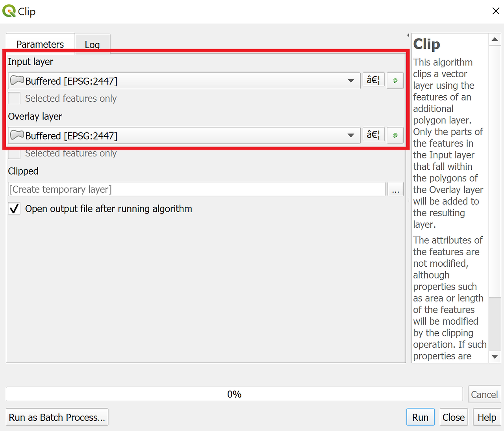Enable Selected features only for Overlay layer
Screen dimensions: 504x431
[x=14, y=154]
